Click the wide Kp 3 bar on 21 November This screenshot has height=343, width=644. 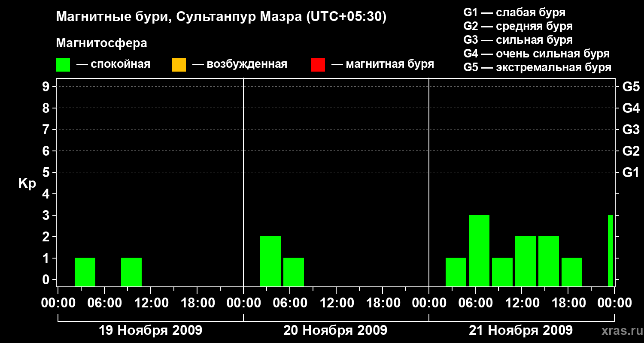(479, 250)
